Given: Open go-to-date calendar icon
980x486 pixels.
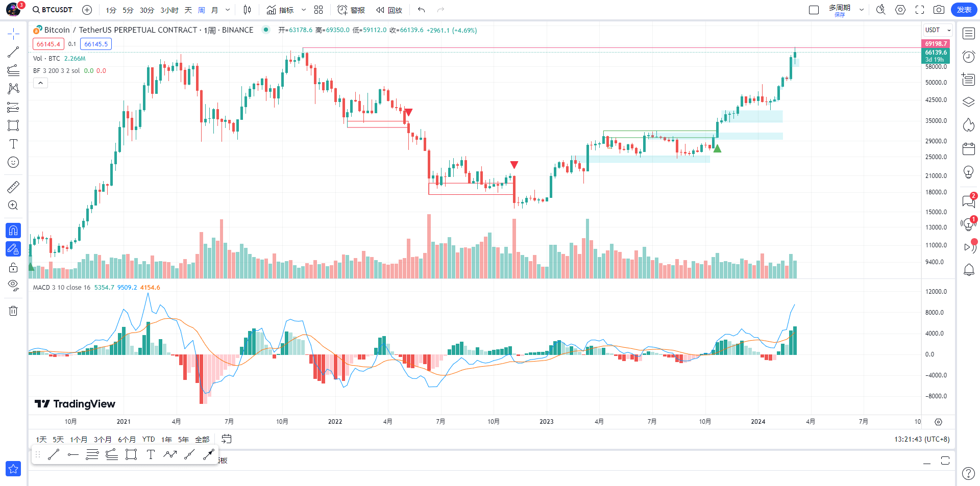Looking at the screenshot, I should (x=227, y=439).
